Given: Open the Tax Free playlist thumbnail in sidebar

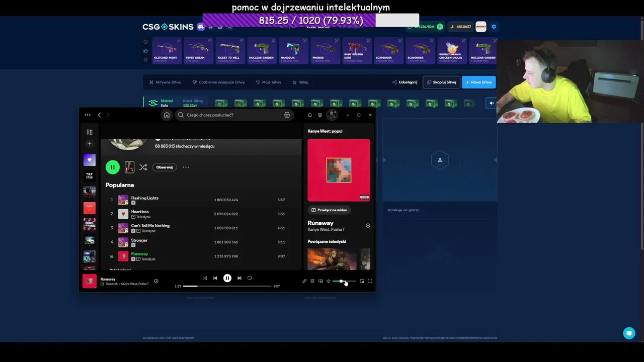Looking at the screenshot, I should pos(90,176).
